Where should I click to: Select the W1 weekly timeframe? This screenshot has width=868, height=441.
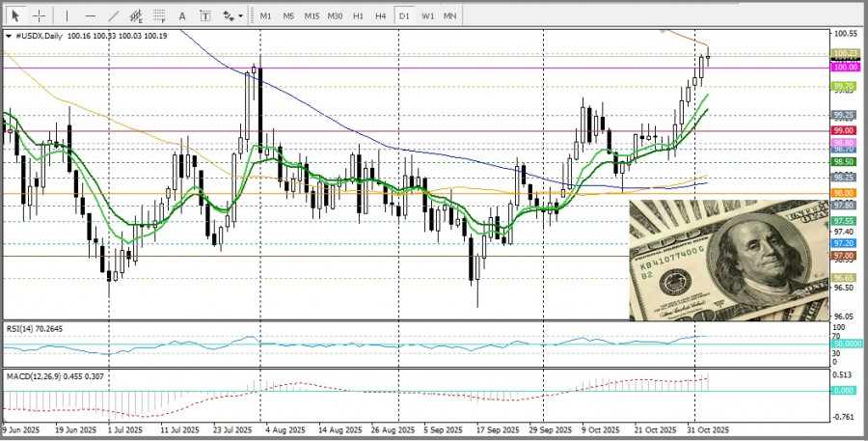click(x=427, y=16)
